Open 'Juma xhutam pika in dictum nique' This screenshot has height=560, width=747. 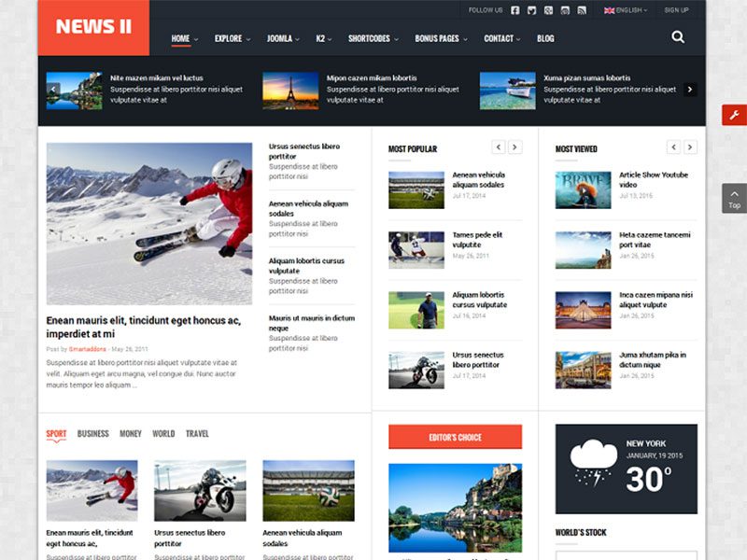[x=652, y=359]
